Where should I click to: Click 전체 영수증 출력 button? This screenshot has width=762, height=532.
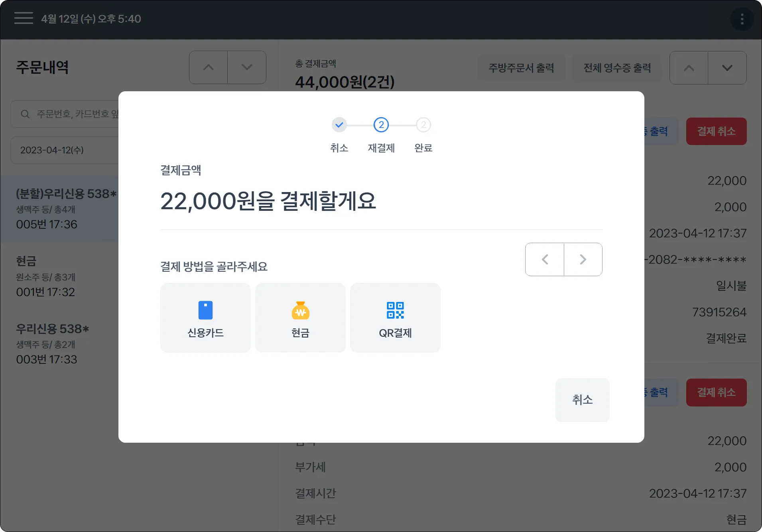617,68
